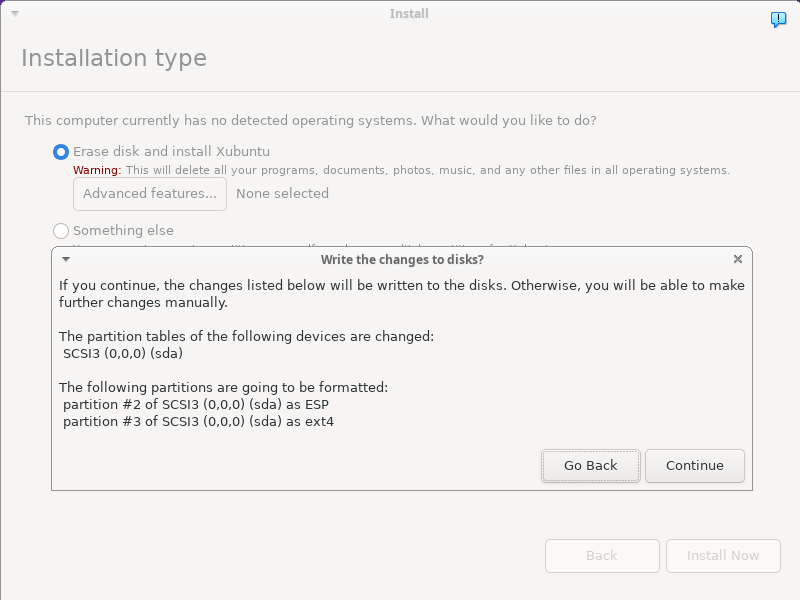The height and width of the screenshot is (600, 800).
Task: Click the SCSI3 (0,0,0) (sda) device line
Action: point(123,354)
